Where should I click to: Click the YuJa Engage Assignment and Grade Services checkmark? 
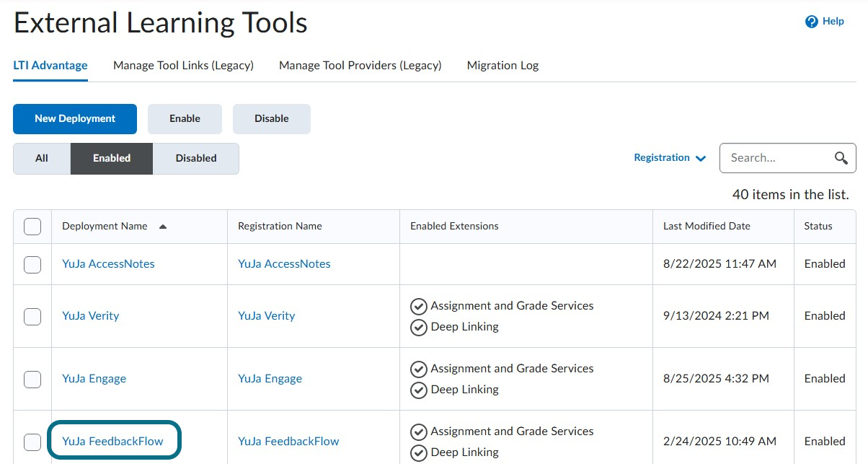pos(419,369)
